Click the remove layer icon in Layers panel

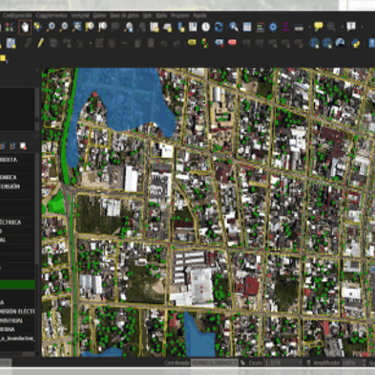(x=23, y=146)
